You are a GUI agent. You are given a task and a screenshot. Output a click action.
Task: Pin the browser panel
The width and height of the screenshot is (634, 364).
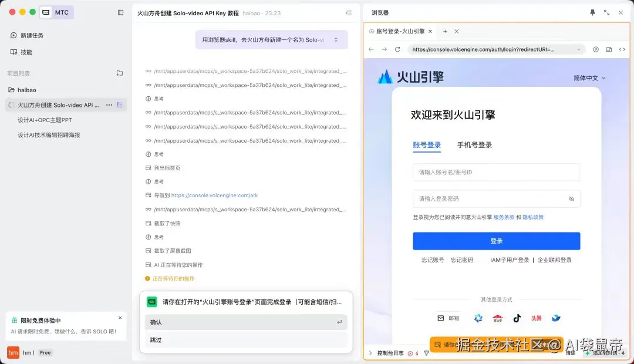click(x=592, y=12)
